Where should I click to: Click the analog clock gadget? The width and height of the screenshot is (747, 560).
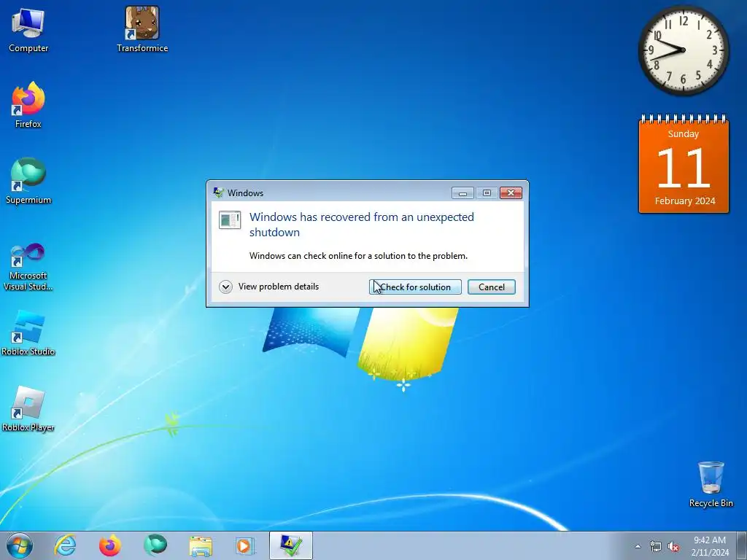(x=683, y=50)
